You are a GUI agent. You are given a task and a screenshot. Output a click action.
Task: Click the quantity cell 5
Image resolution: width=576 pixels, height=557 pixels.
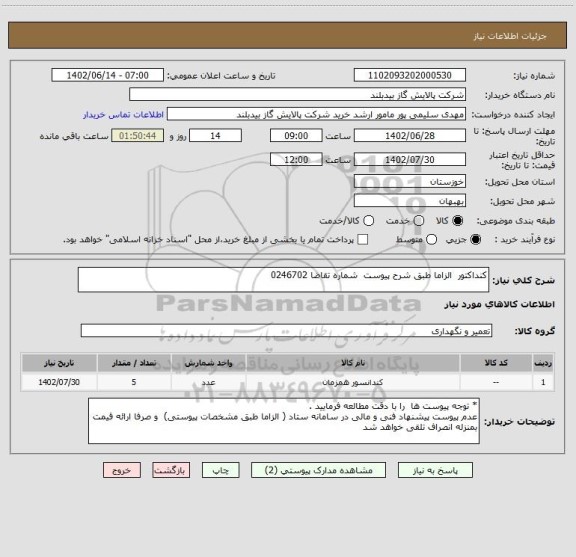(x=134, y=382)
